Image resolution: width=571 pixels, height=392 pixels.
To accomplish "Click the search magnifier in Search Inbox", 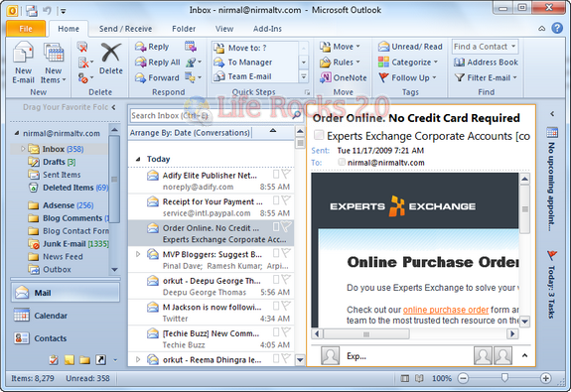I will (297, 115).
